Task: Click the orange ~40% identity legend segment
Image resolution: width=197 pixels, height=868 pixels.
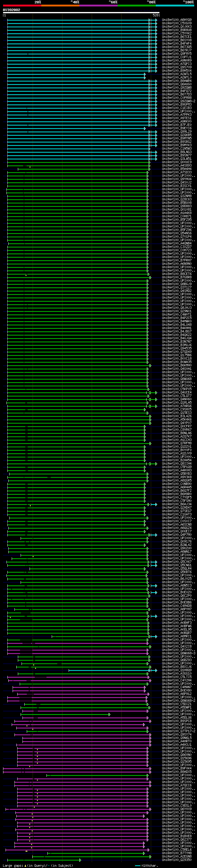Action: [x=60, y=6]
